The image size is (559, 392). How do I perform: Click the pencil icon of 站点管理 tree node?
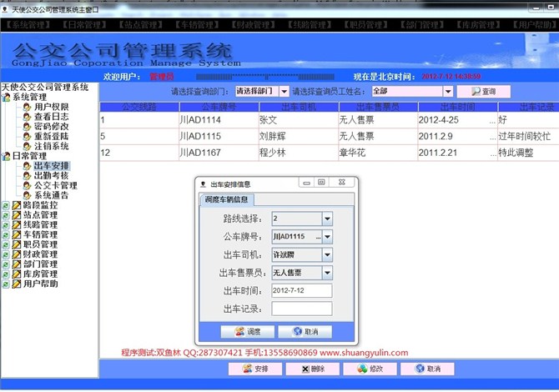[17, 215]
